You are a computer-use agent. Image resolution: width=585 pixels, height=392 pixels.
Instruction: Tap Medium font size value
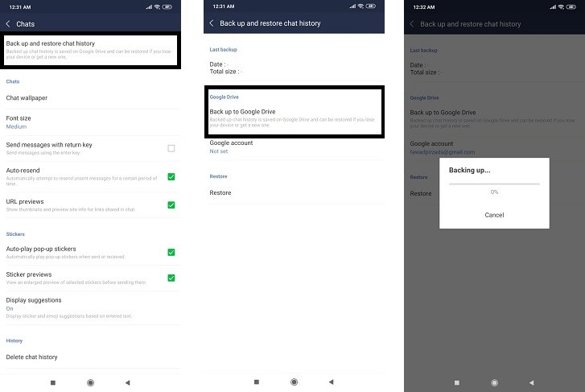(x=16, y=126)
